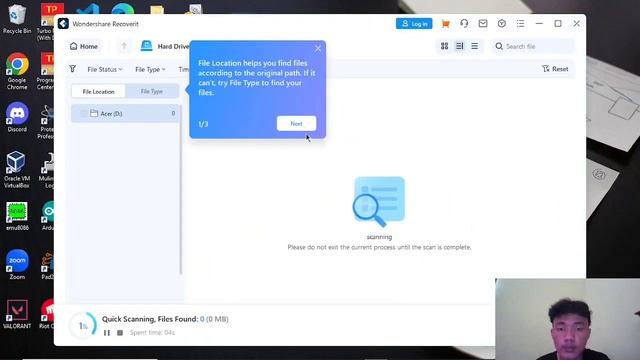Reset the filters

(x=555, y=69)
